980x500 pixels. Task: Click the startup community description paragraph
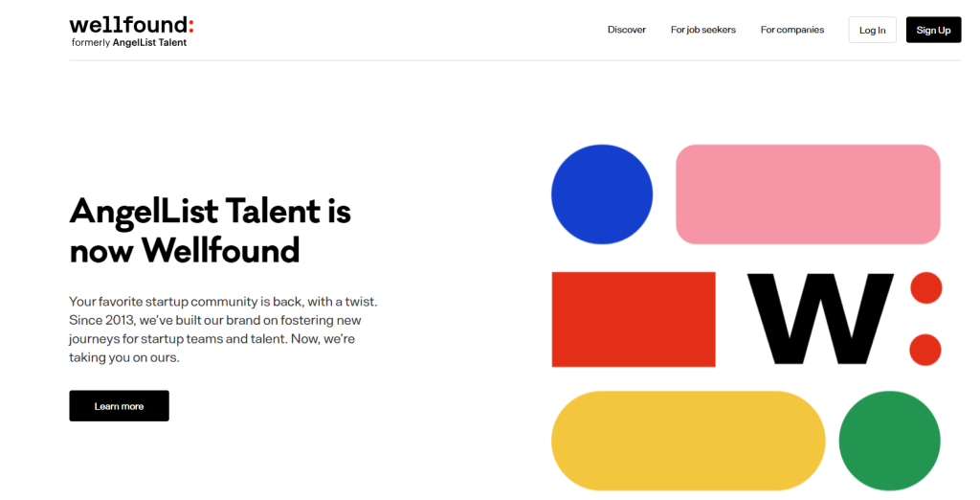tap(224, 330)
